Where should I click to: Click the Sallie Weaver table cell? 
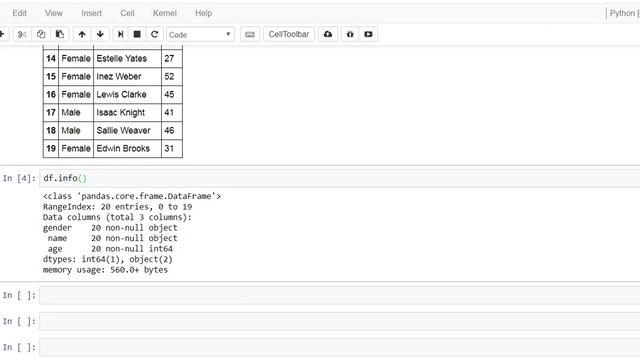127,130
